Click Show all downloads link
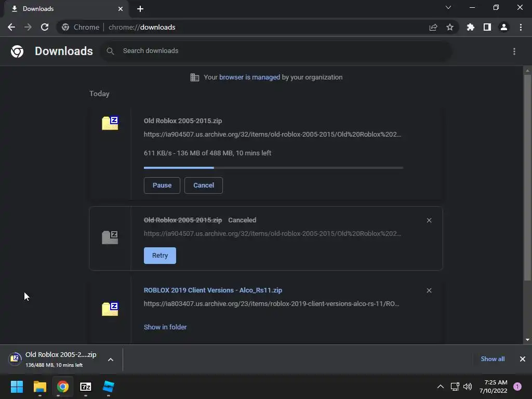532x399 pixels. coord(493,359)
